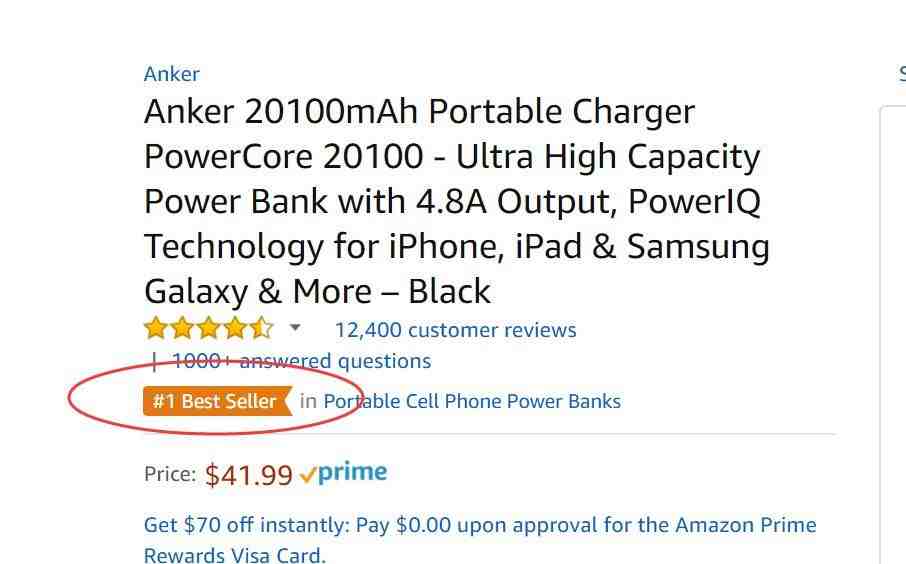906x564 pixels.
Task: Click the word "in" after the Best Seller badge
Action: pos(308,401)
